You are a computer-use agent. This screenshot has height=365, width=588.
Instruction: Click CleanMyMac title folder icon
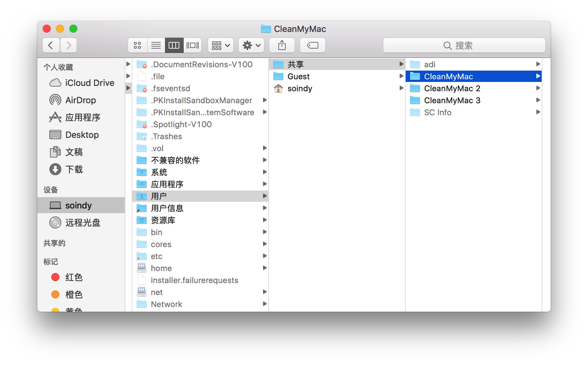click(266, 29)
